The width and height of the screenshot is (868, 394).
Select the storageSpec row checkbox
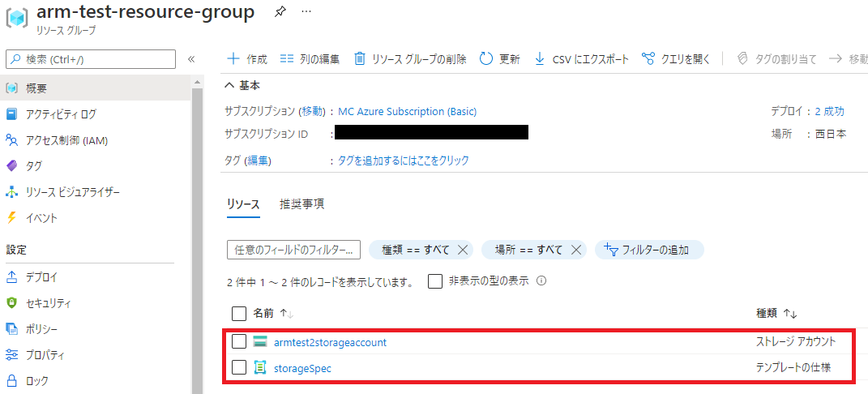point(238,367)
